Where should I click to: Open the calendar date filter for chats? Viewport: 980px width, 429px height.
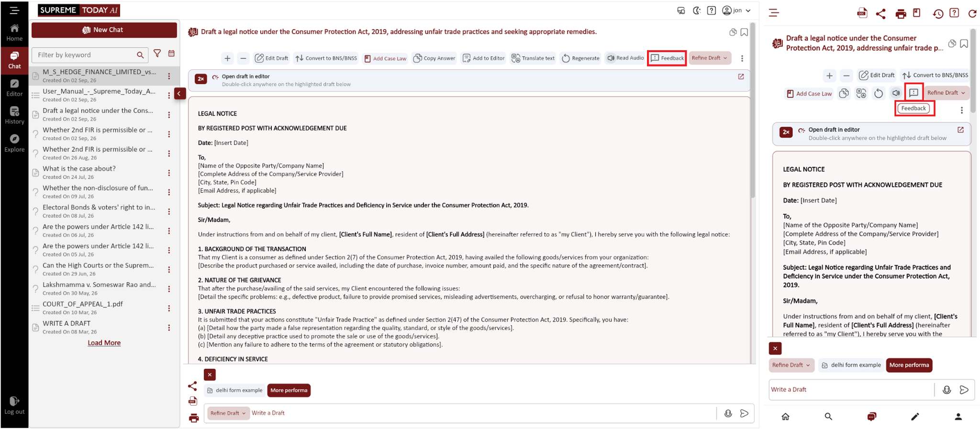click(x=171, y=54)
